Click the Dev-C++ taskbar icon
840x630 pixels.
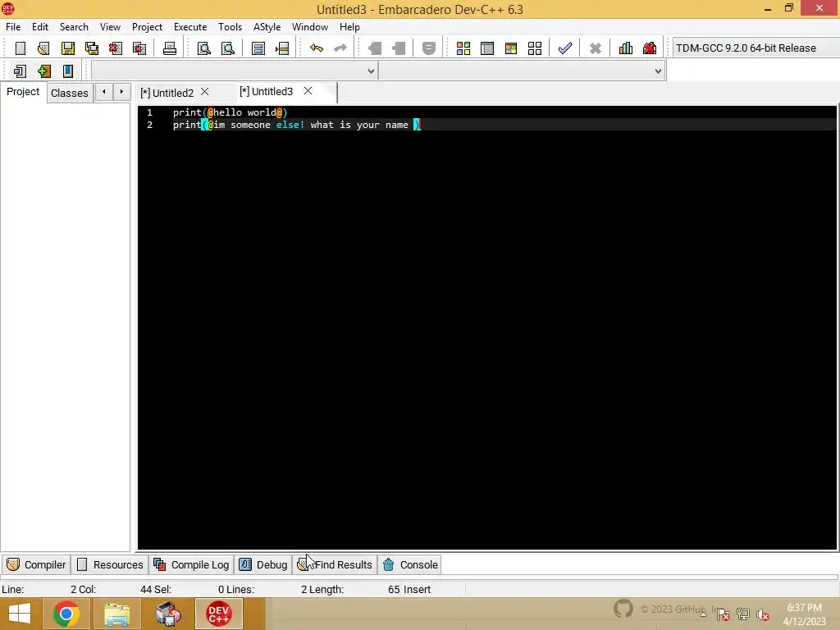[218, 614]
